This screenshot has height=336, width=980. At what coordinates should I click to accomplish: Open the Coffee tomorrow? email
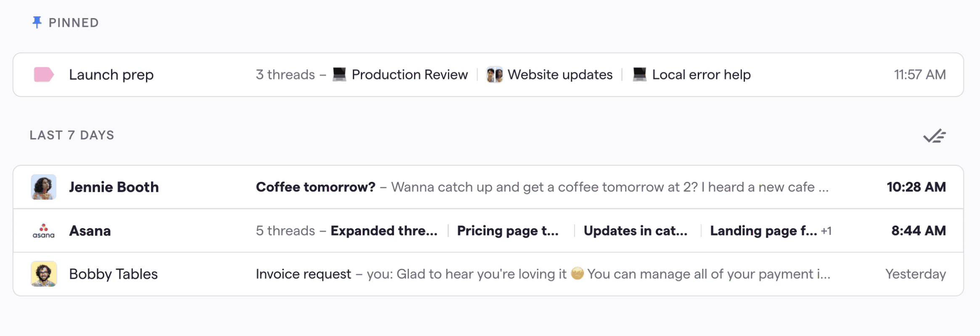(x=315, y=187)
